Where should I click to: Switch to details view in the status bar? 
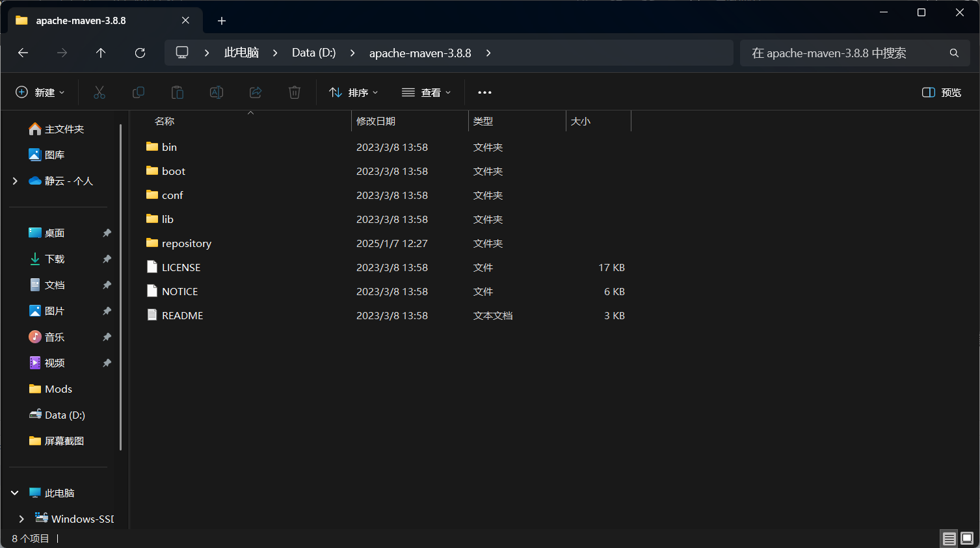tap(949, 538)
